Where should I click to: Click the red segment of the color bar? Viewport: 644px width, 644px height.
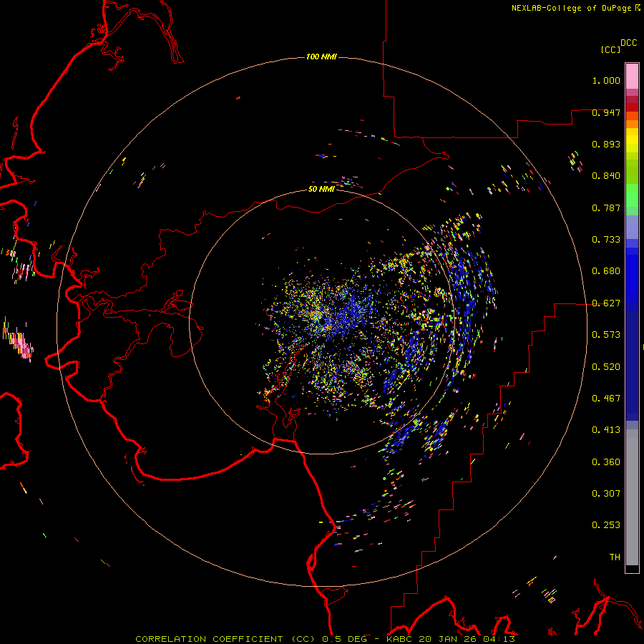(x=632, y=107)
